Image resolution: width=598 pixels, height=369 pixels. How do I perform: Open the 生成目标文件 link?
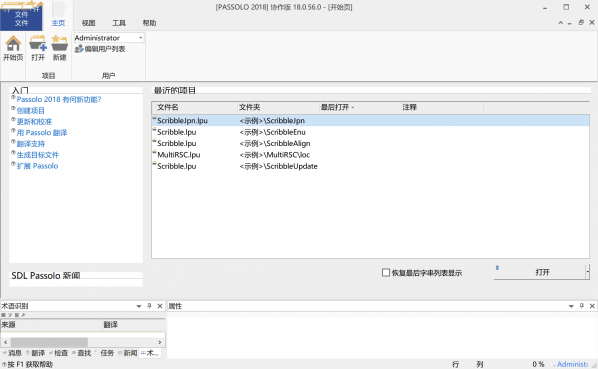37,155
